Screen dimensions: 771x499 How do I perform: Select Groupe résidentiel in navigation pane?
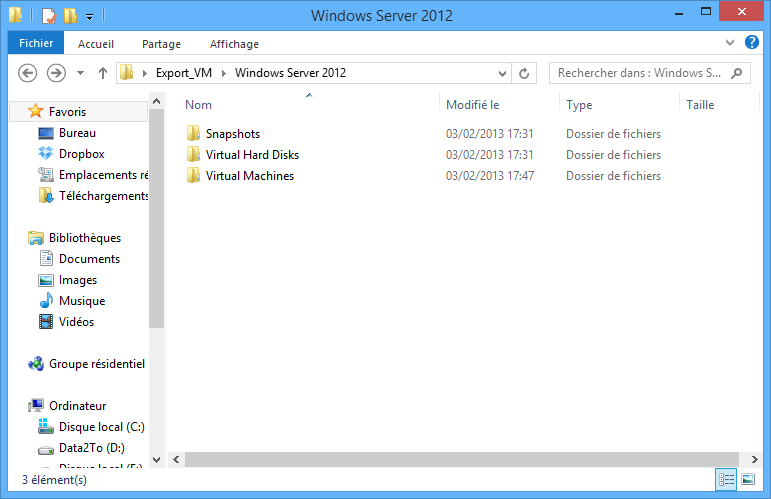click(x=97, y=364)
